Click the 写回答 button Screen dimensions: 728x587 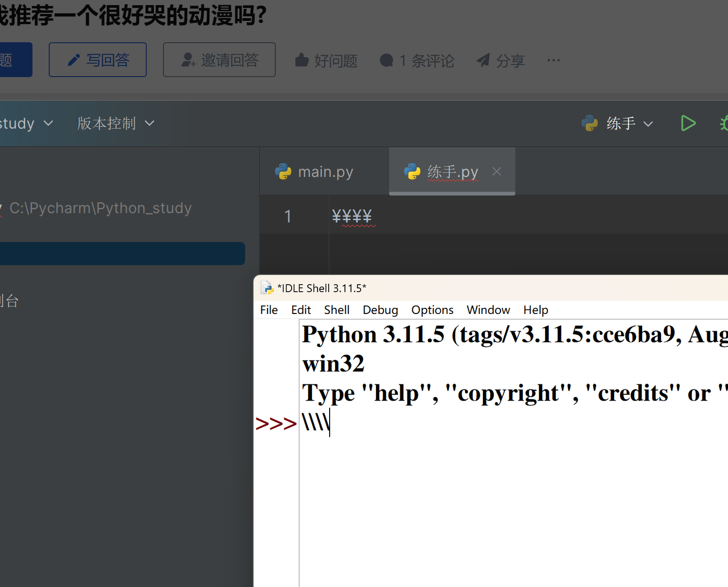click(97, 59)
